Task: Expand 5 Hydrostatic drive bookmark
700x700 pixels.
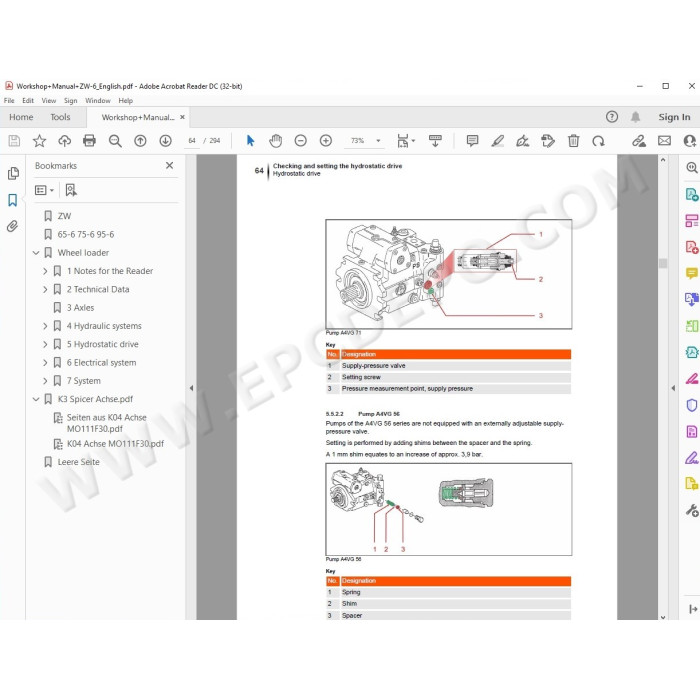Action: pos(45,344)
